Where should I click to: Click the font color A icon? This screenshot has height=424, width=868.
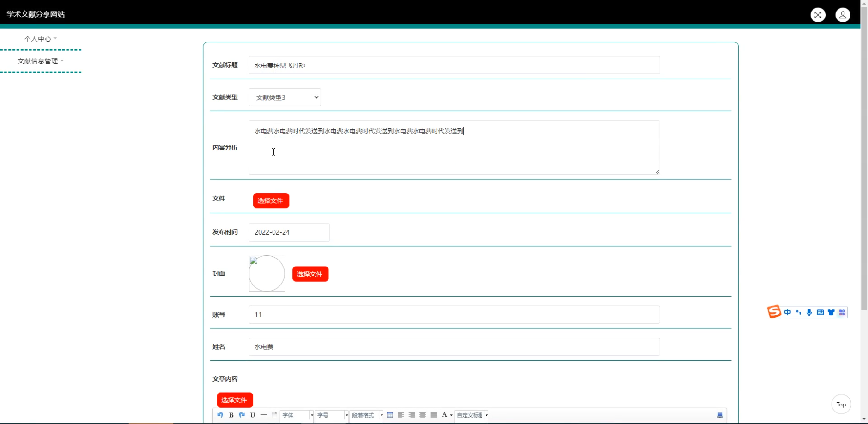(x=444, y=415)
